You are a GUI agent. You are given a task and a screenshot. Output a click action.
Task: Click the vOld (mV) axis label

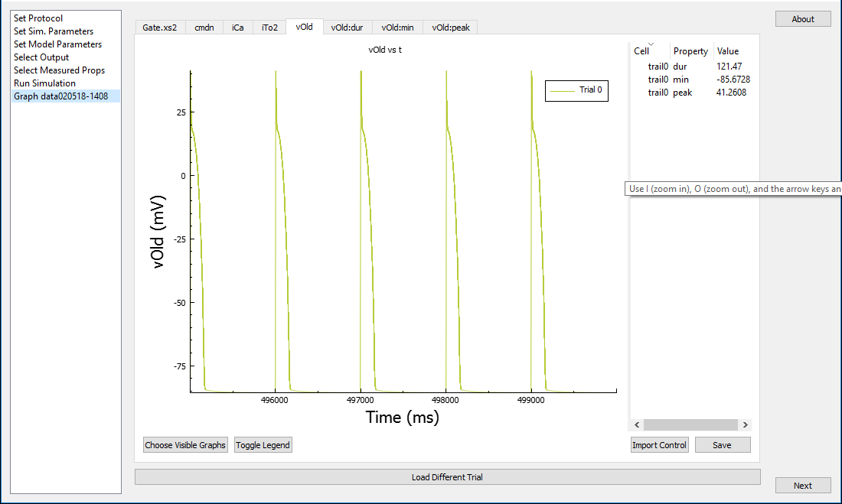click(x=158, y=231)
